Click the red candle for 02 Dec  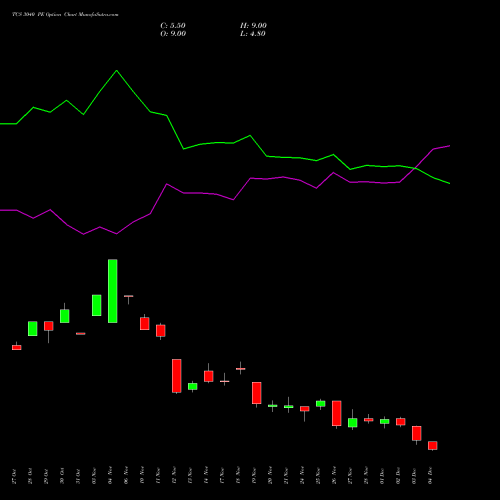401,422
